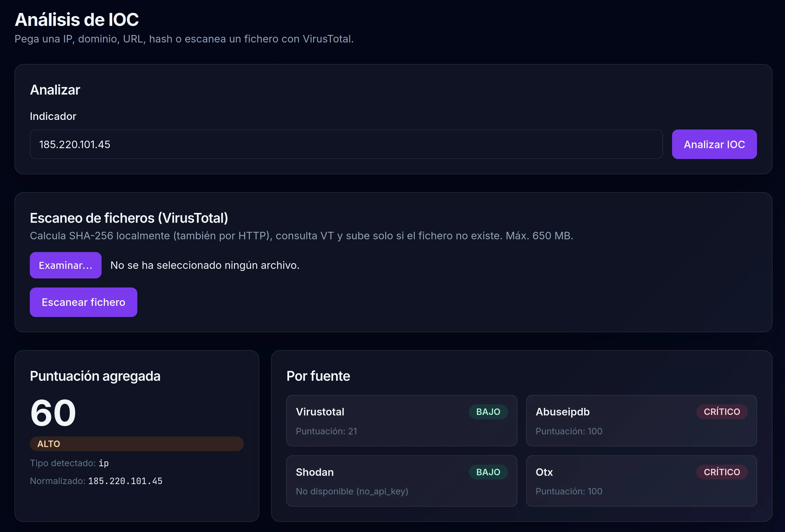The width and height of the screenshot is (785, 532).
Task: Click the 'Tipo detectado: ip' line
Action: click(x=69, y=463)
